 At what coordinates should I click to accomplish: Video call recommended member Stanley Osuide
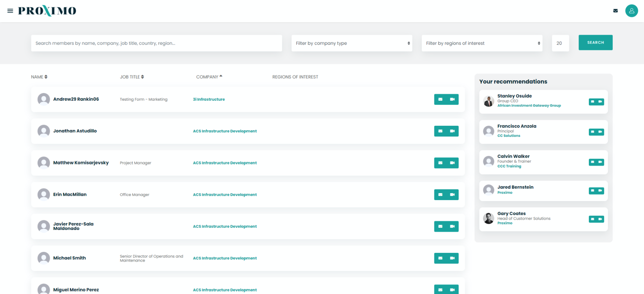coord(600,102)
